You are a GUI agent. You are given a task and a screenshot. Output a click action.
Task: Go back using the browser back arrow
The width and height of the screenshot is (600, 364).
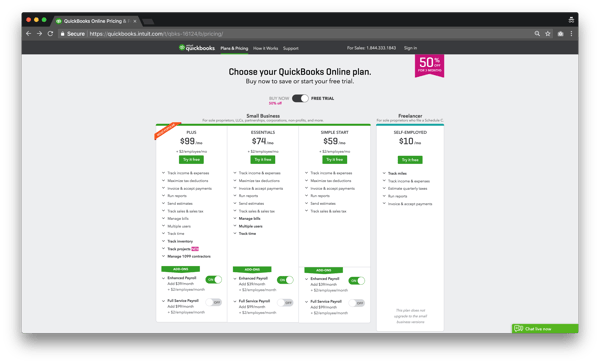pos(28,34)
